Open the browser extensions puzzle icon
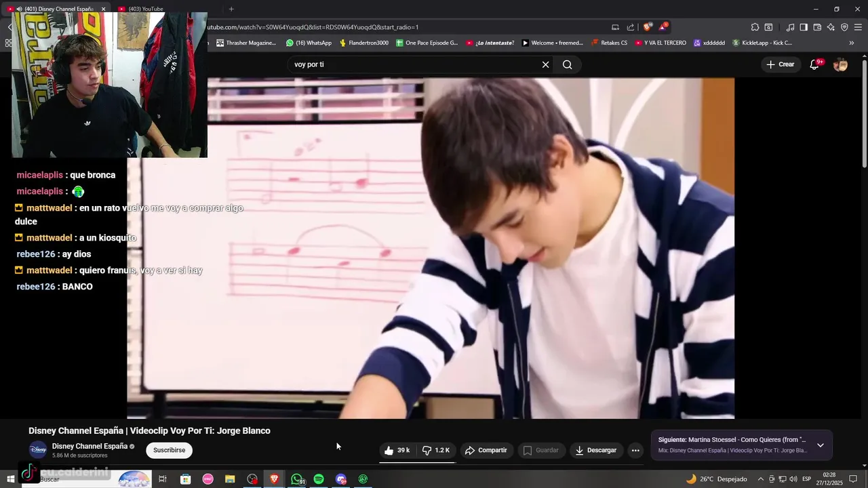 pyautogui.click(x=755, y=27)
